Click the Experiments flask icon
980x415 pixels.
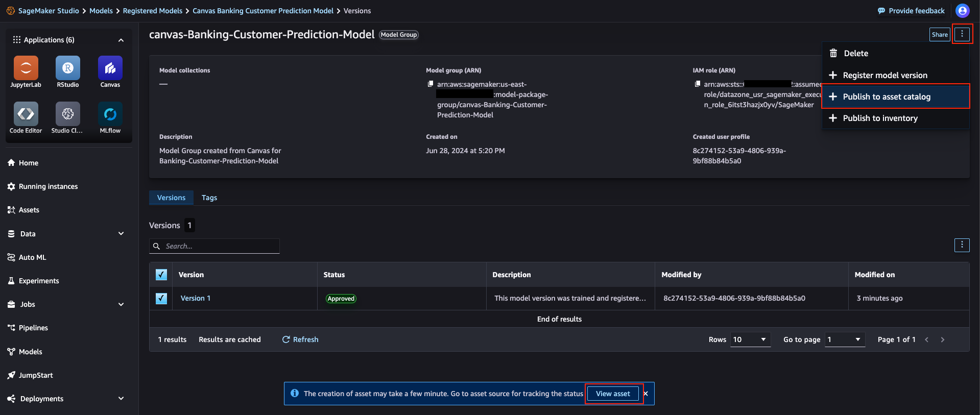(11, 281)
